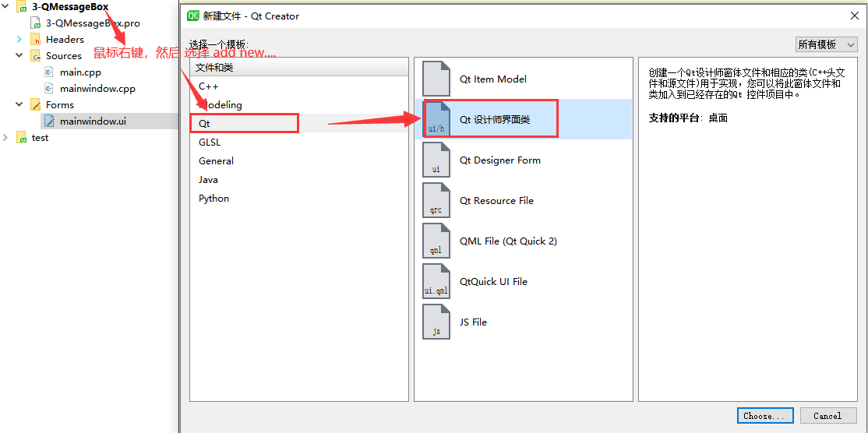
Task: Select the General category
Action: click(x=299, y=161)
